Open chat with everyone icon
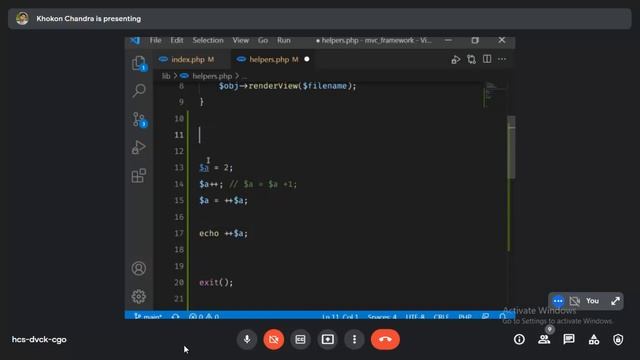 tap(569, 339)
